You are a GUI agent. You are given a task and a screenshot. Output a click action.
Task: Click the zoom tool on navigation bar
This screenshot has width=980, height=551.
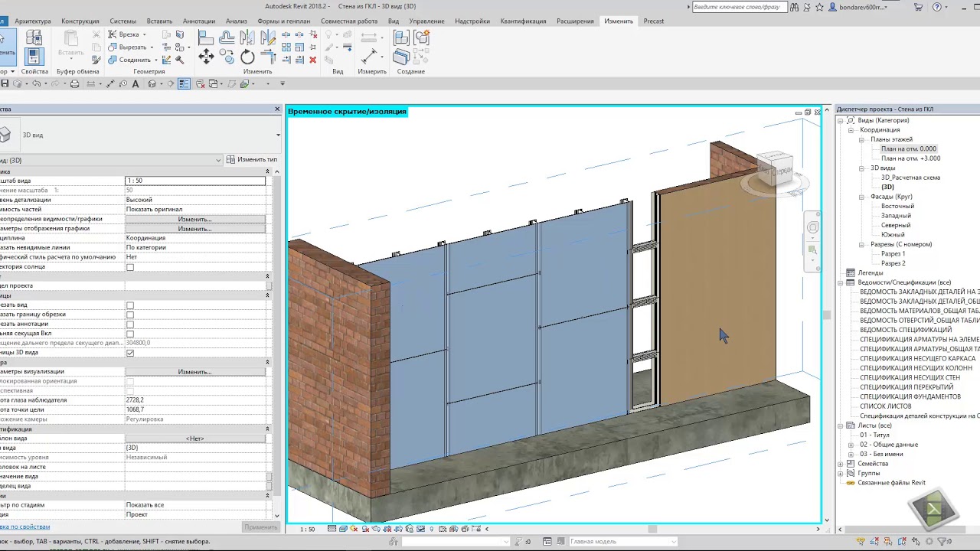[x=813, y=249]
